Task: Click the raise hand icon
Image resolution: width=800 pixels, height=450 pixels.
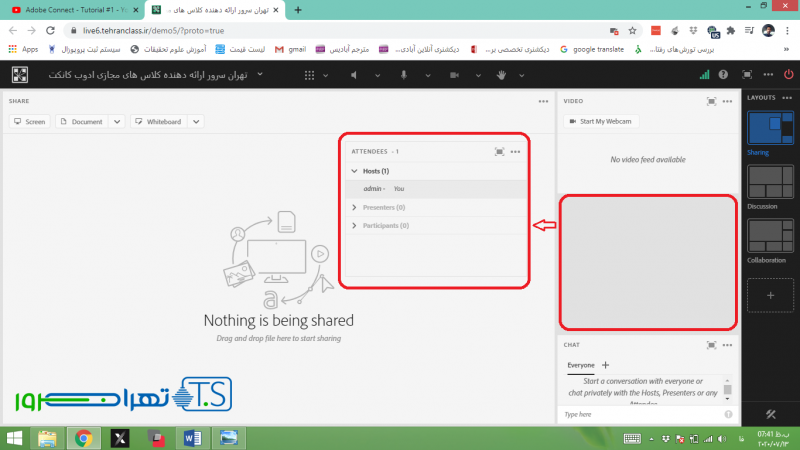Action: 503,75
